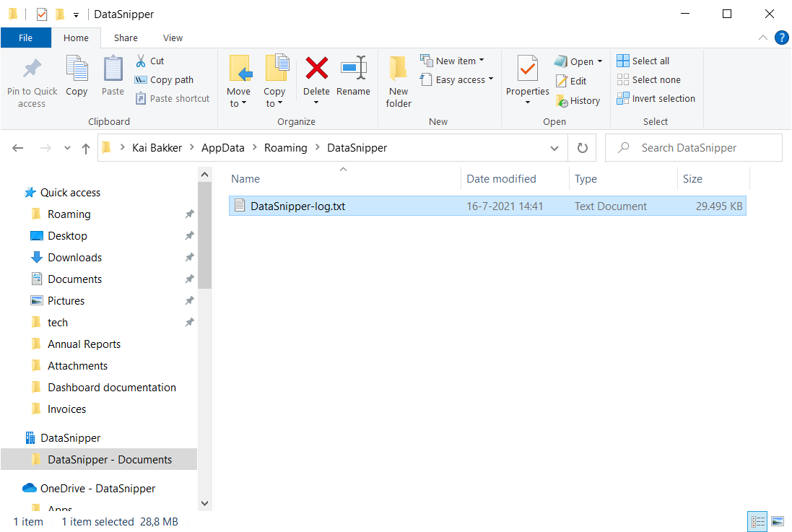Go back to the previous folder
Screen dimensions: 792x532
(17, 148)
